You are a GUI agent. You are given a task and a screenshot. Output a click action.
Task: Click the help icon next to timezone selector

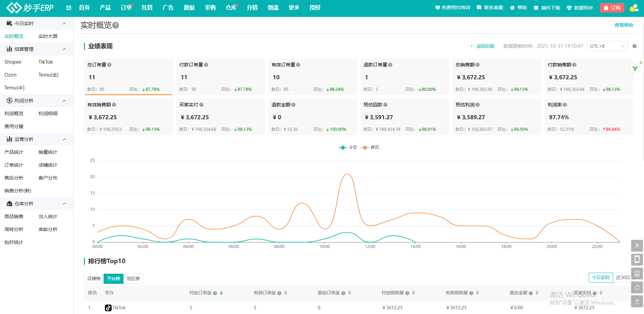[x=635, y=46]
